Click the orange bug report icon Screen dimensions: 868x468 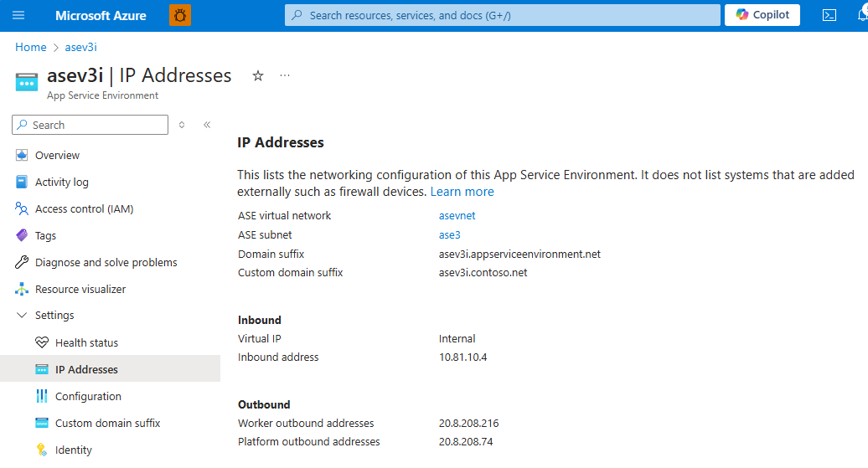180,16
